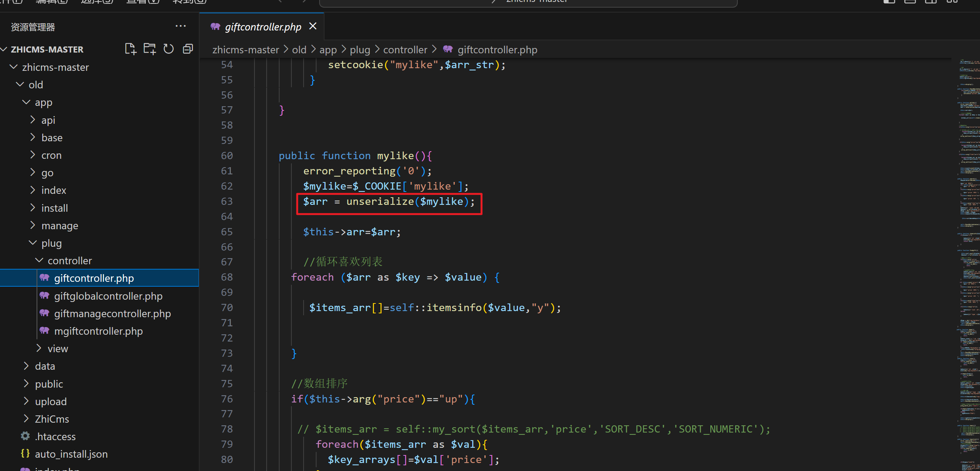Expand the public folder
The height and width of the screenshot is (471, 980).
(26, 384)
